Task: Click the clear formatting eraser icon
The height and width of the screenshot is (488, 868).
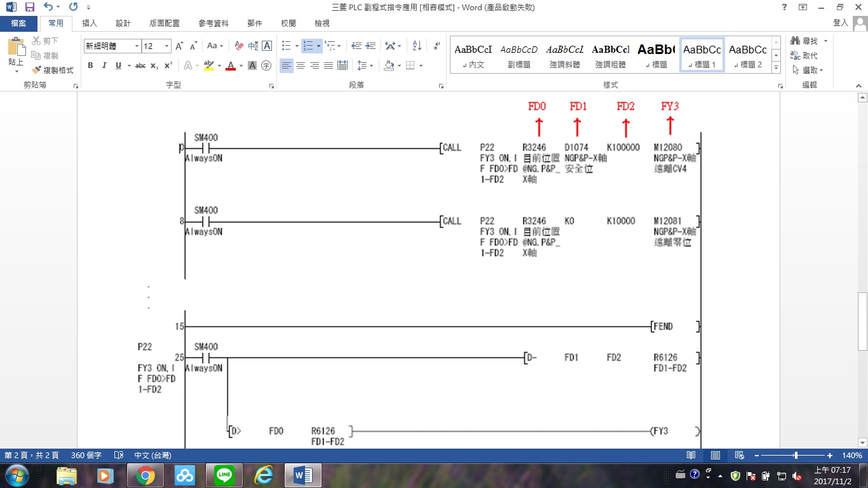Action: point(239,46)
